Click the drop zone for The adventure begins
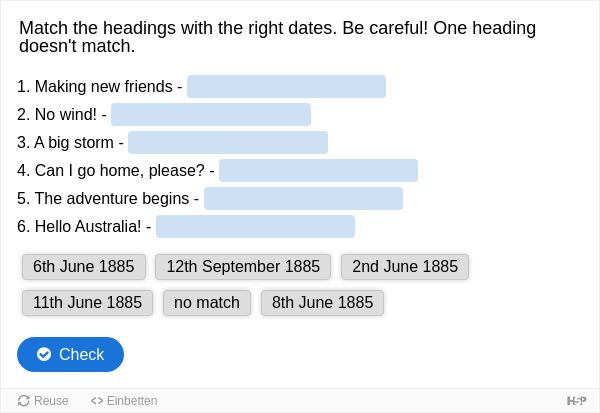600x413 pixels. (303, 199)
